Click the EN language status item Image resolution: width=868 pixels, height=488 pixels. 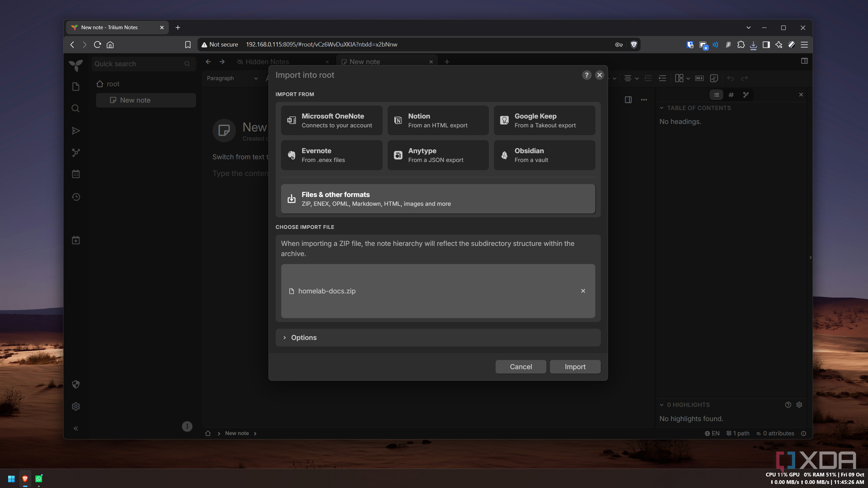[x=712, y=433]
